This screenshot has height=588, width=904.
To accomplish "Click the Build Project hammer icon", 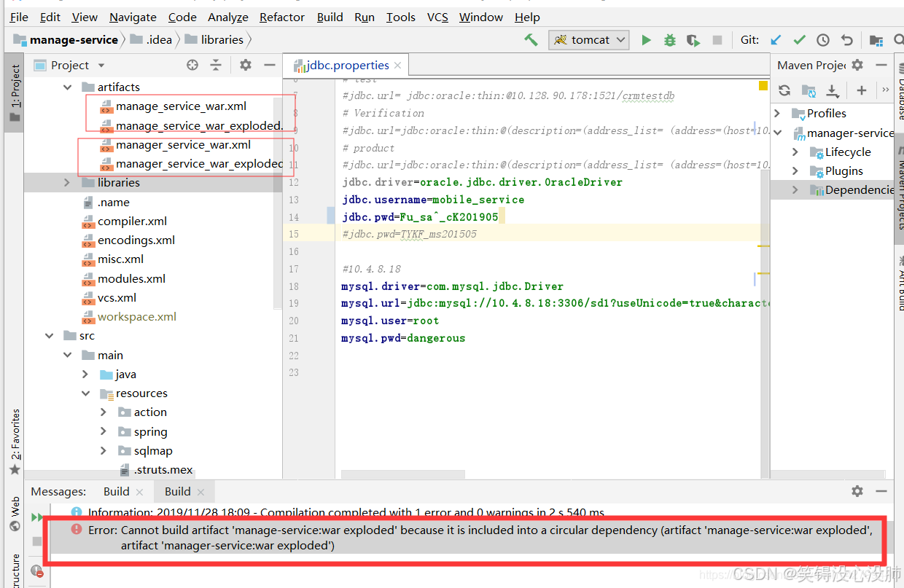I will point(531,40).
